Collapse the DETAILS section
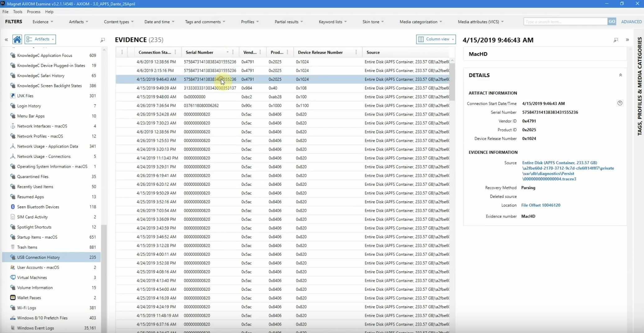 [620, 75]
